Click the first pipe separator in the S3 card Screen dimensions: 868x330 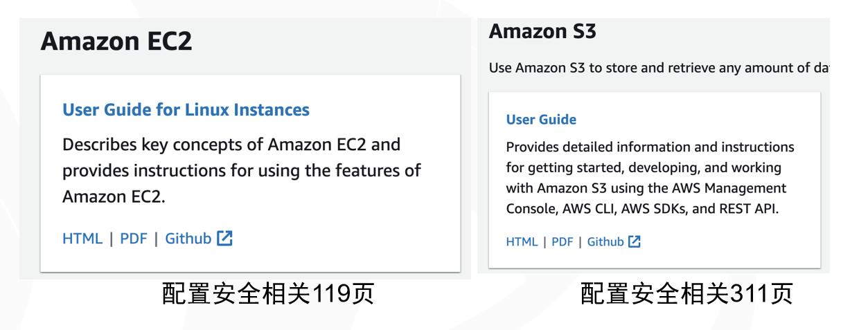tap(544, 241)
